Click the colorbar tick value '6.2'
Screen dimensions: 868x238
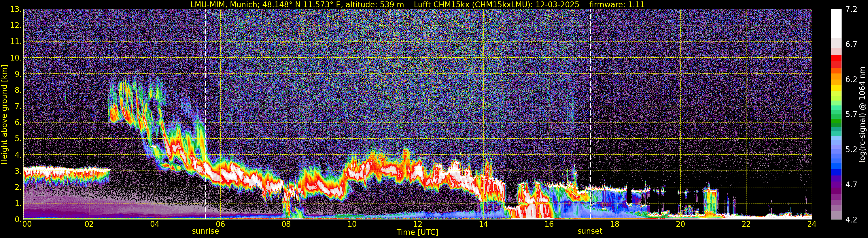tap(851, 79)
